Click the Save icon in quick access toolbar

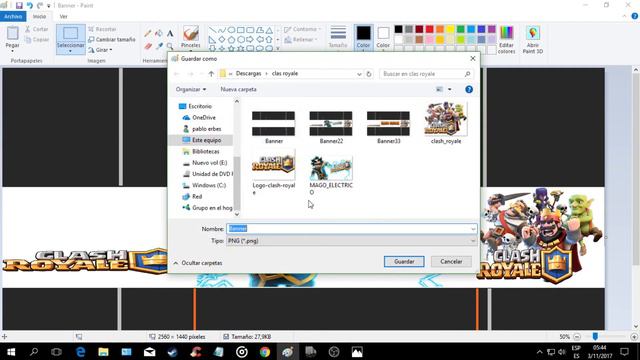19,5
